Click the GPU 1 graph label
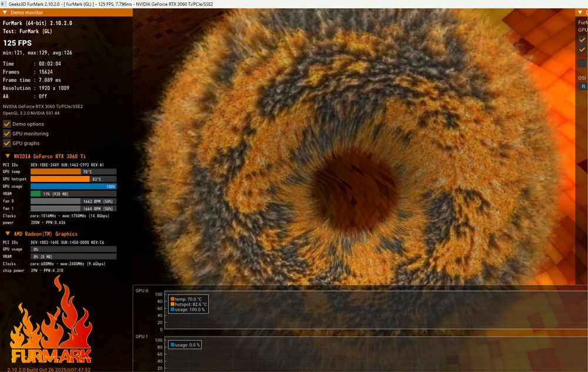Viewport: 588px width, 372px height. pos(142,336)
